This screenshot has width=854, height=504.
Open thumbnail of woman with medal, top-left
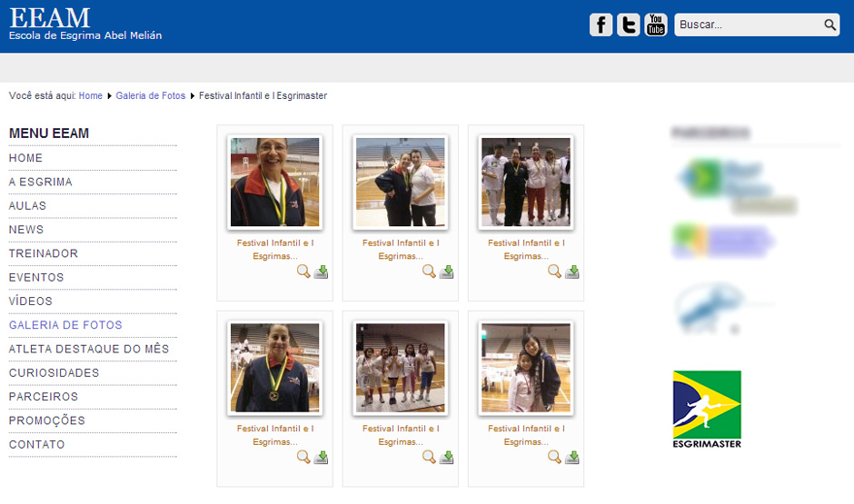pos(274,182)
